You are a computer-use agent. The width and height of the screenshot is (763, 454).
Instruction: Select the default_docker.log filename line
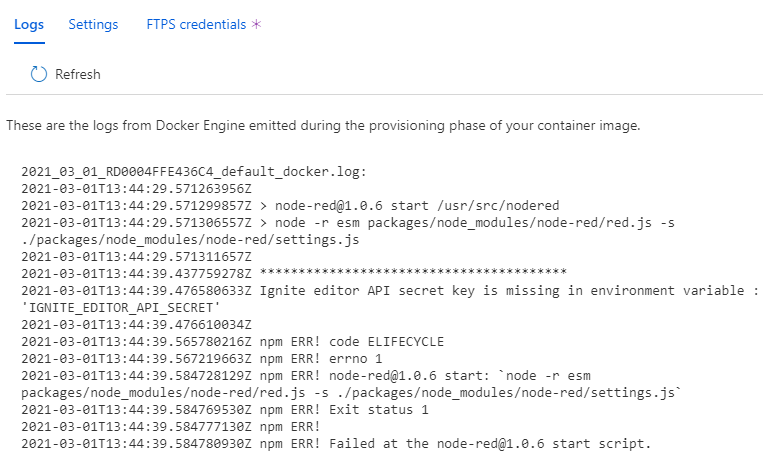point(194,172)
